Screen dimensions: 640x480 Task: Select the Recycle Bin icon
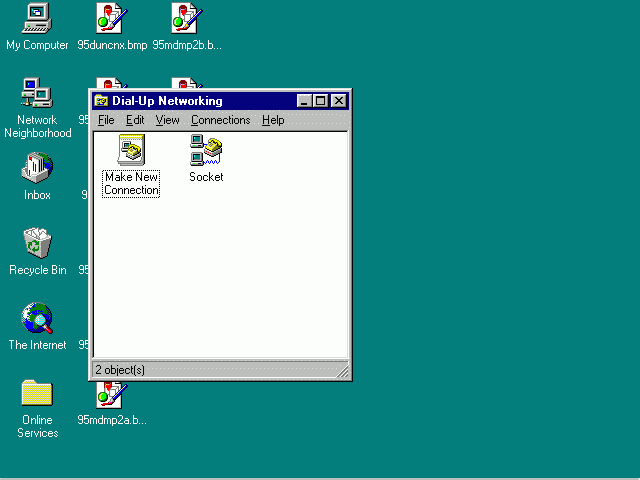coord(37,243)
